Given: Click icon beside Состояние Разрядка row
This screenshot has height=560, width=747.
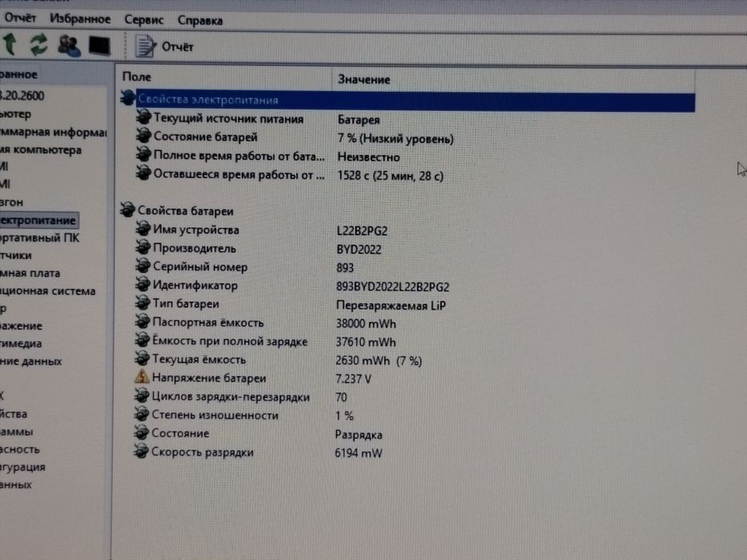Looking at the screenshot, I should tap(141, 432).
